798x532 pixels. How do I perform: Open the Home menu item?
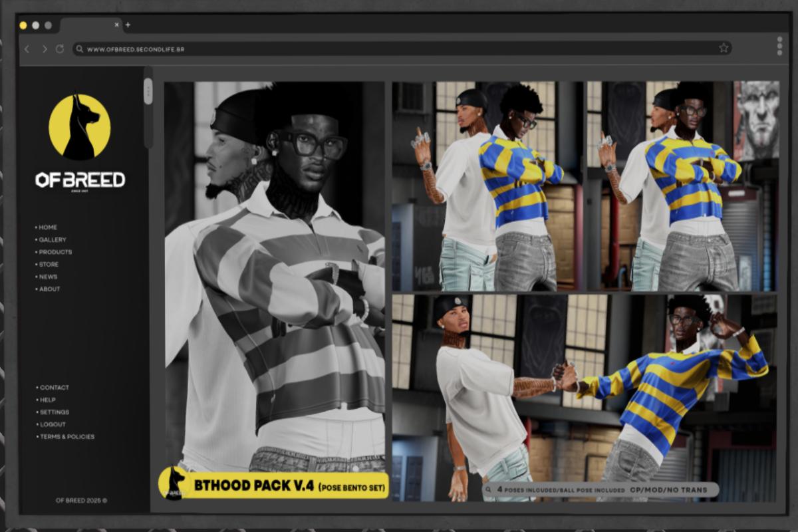(x=47, y=227)
